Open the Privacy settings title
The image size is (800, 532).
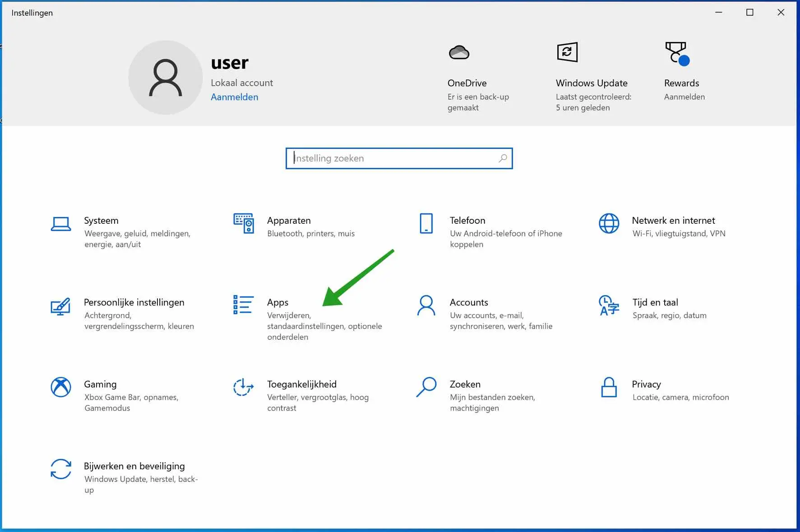pos(646,384)
